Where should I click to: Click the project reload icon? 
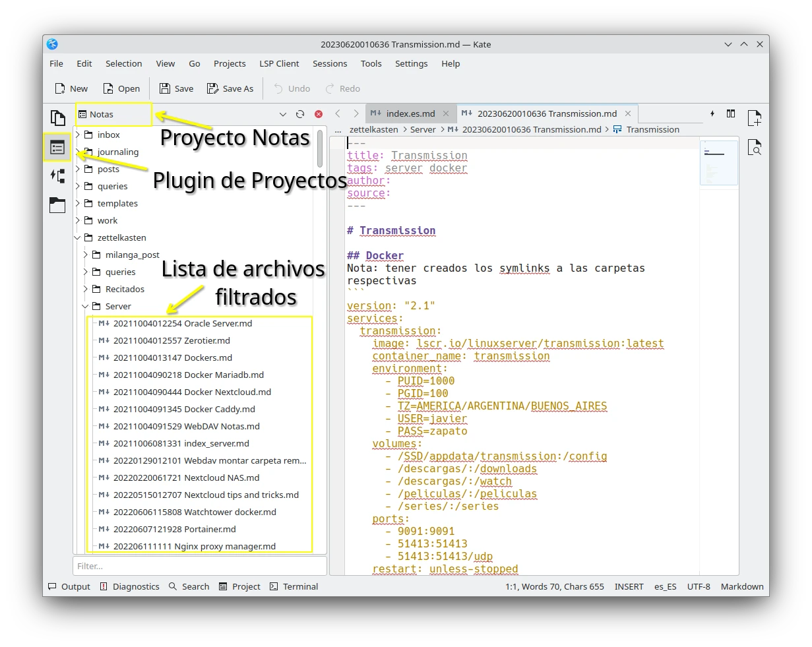(300, 114)
